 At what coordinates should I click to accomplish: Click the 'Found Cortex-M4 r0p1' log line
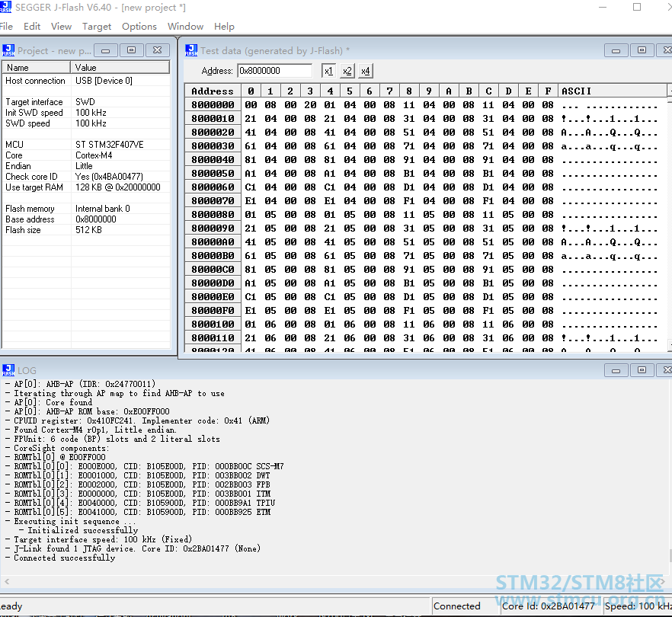91,430
